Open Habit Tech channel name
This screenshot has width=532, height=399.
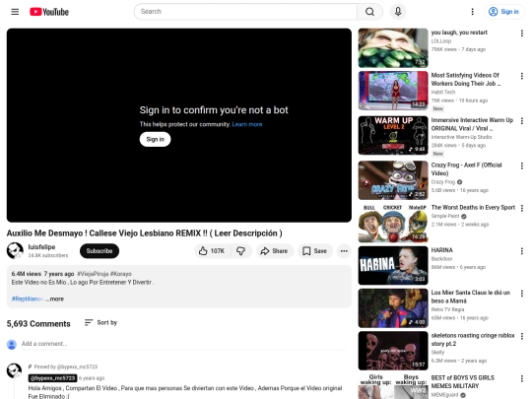coord(443,92)
